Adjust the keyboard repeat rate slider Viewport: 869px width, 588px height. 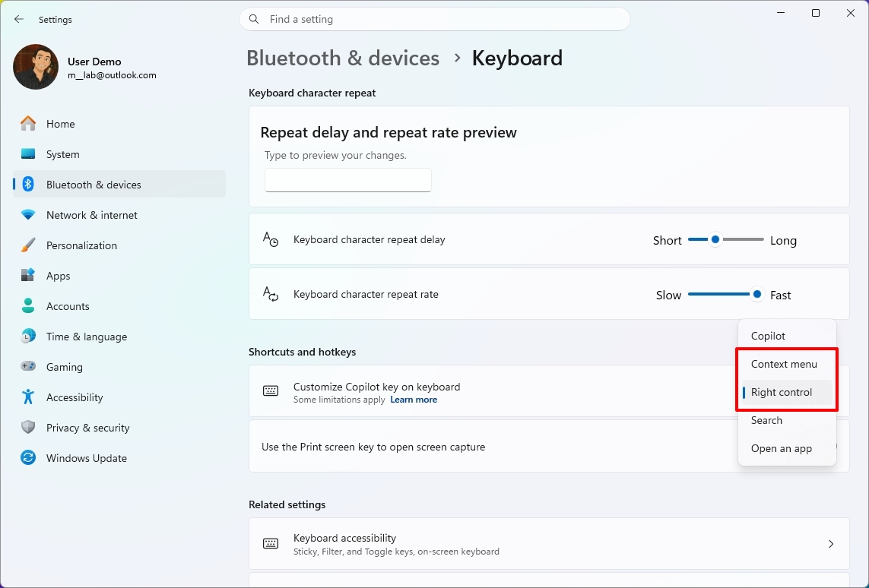pyautogui.click(x=725, y=294)
